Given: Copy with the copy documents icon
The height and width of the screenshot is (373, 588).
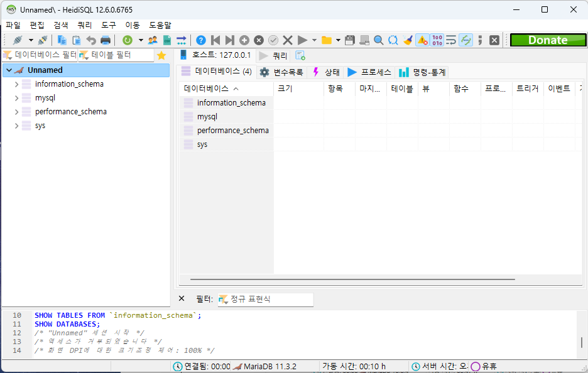Looking at the screenshot, I should pyautogui.click(x=62, y=40).
